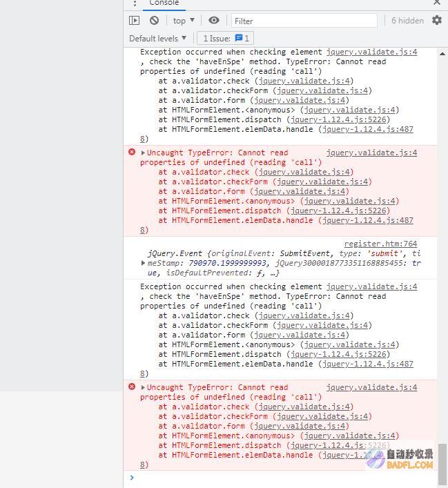
Task: Open jquery.validate.js:4 link of first exception
Action: tap(372, 52)
